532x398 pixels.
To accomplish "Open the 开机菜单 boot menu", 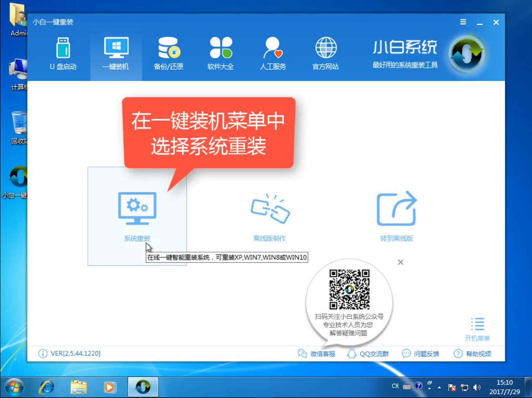I will pos(478,329).
